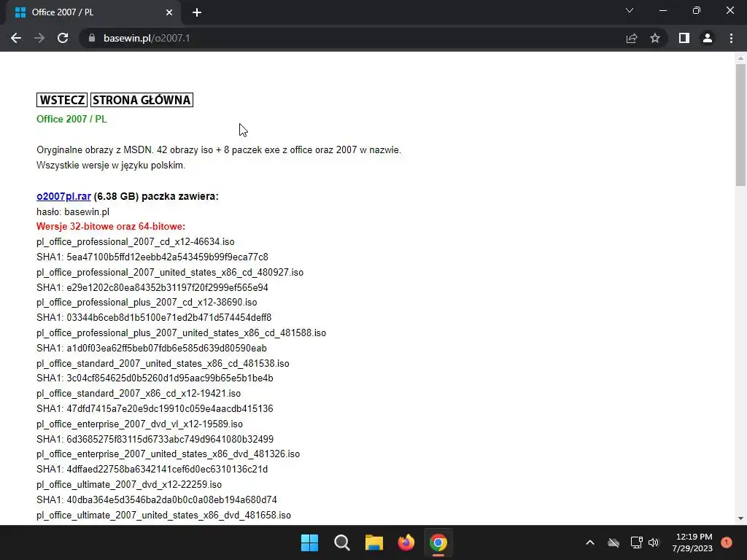Select the Office 2007 / PL tab
This screenshot has height=560, width=747.
[93, 13]
